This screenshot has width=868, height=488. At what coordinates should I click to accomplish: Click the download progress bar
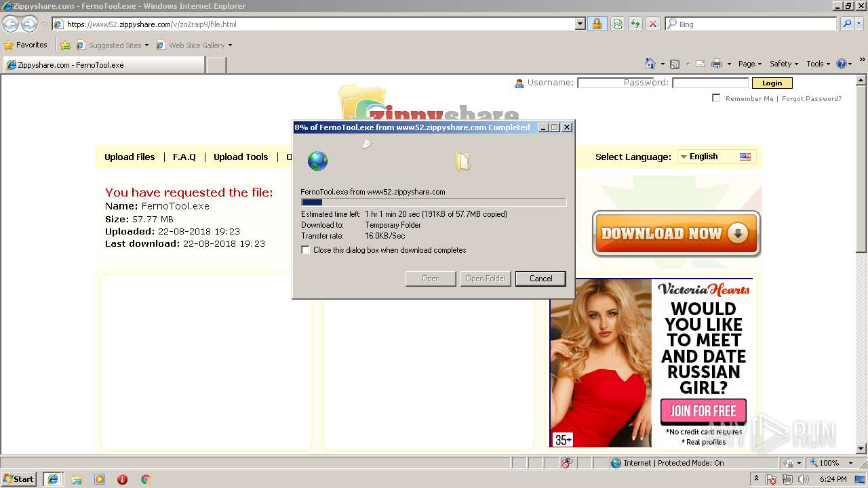pos(433,202)
